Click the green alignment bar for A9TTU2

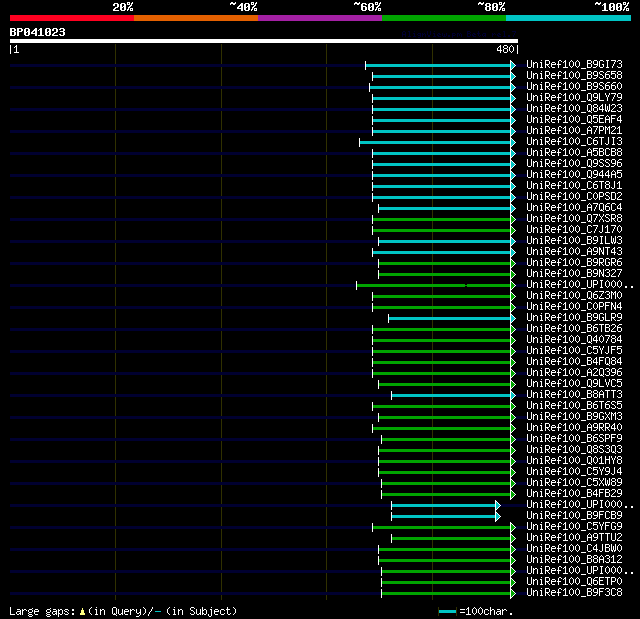[x=451, y=539]
